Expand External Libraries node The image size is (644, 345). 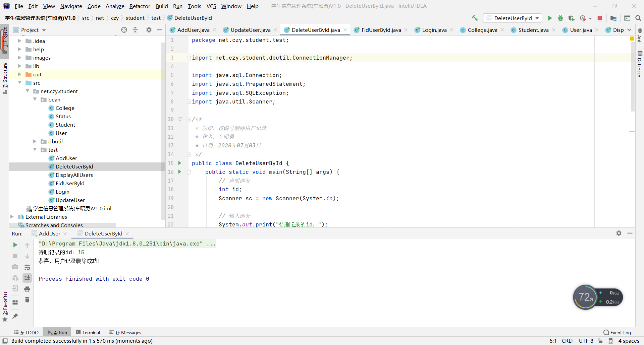coord(12,217)
